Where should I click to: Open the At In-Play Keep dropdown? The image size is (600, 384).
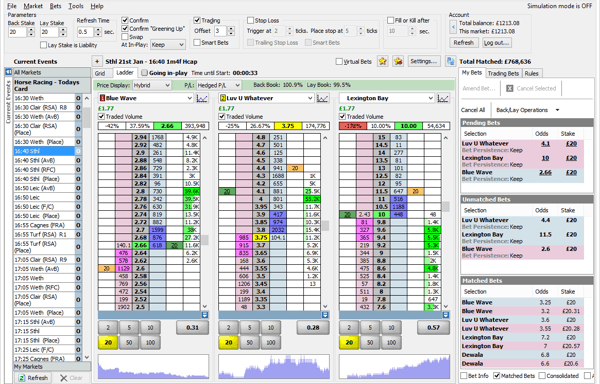pyautogui.click(x=168, y=45)
